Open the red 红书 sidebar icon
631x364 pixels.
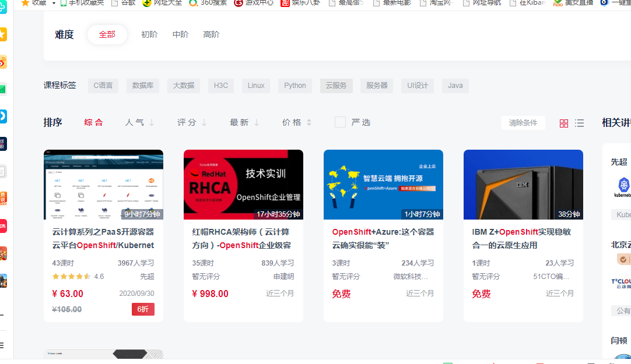tap(3, 226)
